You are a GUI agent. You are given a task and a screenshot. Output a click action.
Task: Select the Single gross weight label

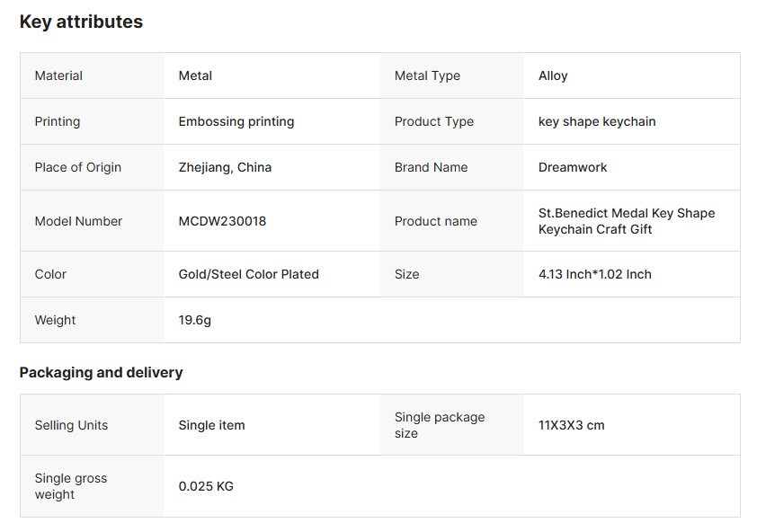coord(71,486)
